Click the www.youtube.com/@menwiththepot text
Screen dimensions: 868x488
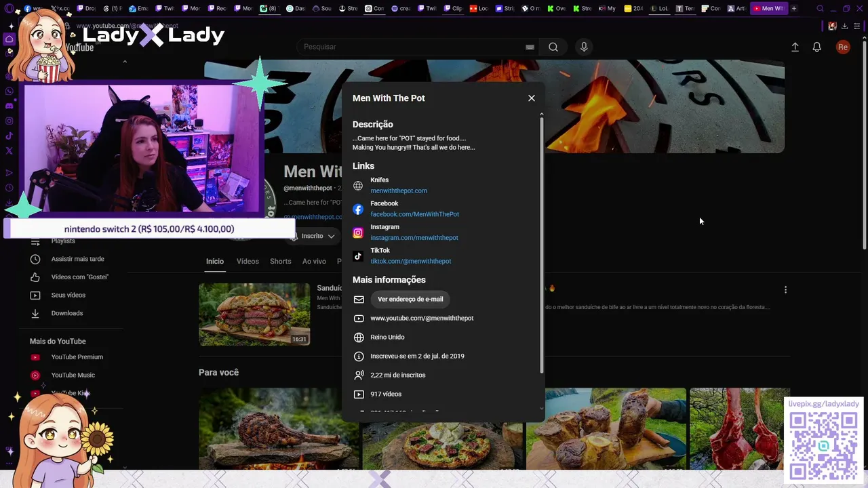click(x=422, y=319)
